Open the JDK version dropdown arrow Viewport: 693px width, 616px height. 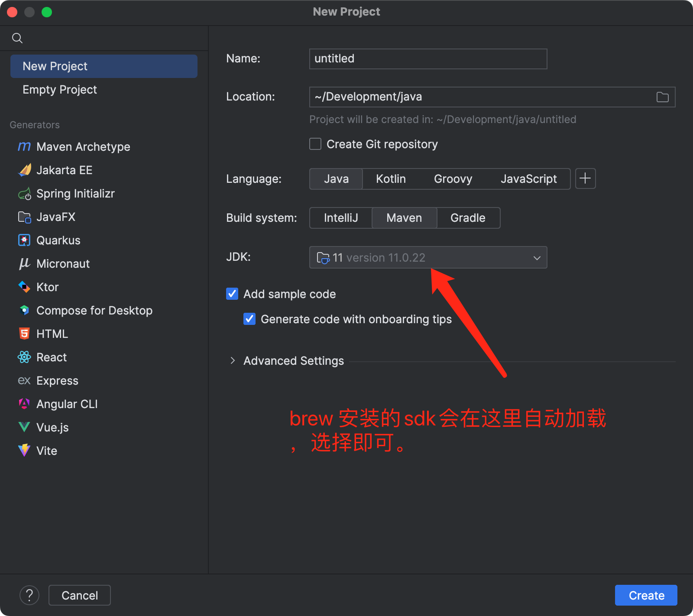tap(537, 258)
